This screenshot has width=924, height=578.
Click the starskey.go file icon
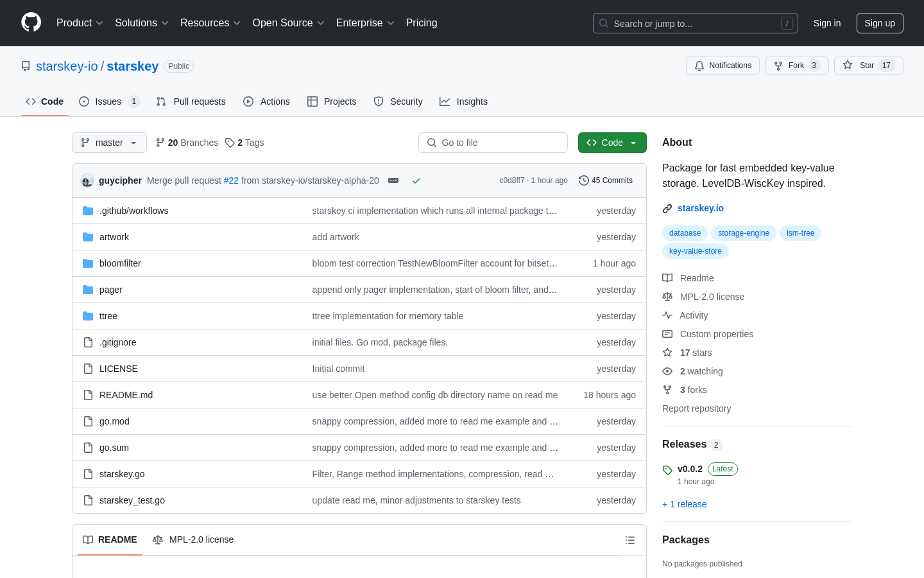88,474
